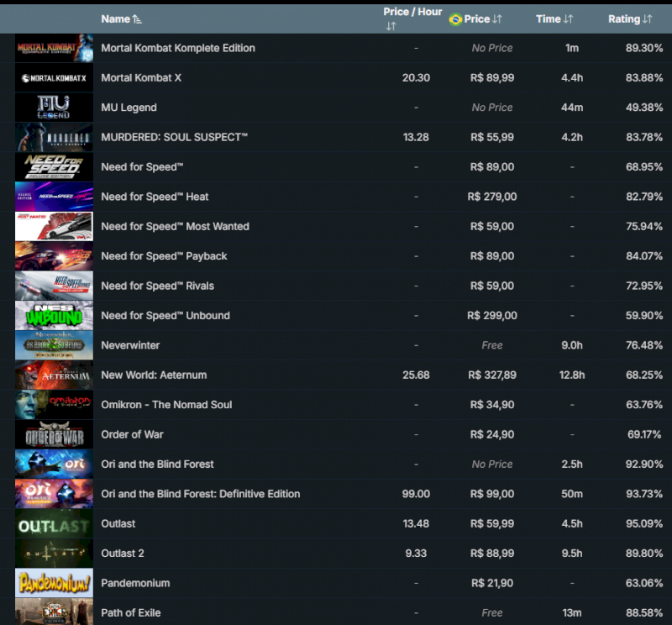Select the No Price label for MU Legend
672x625 pixels.
pos(492,108)
